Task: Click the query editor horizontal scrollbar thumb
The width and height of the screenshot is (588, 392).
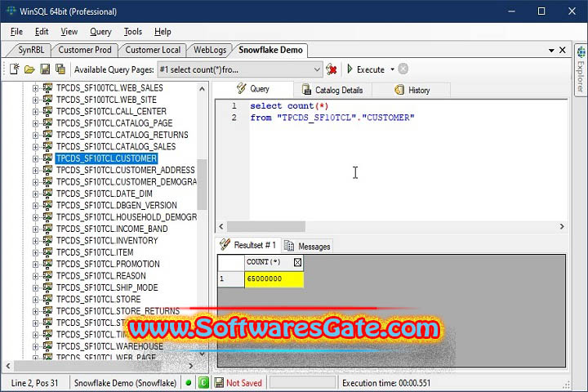Action: point(266,226)
